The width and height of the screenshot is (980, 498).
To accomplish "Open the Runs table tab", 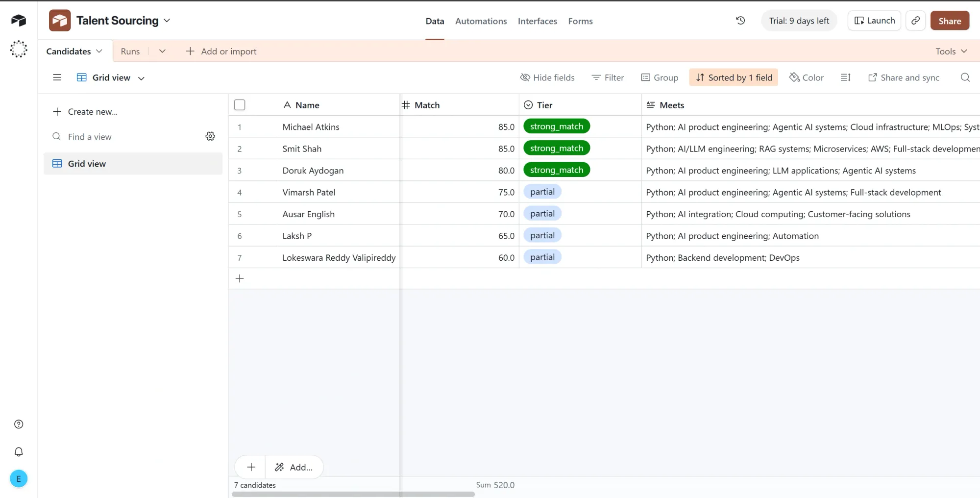I will tap(130, 51).
